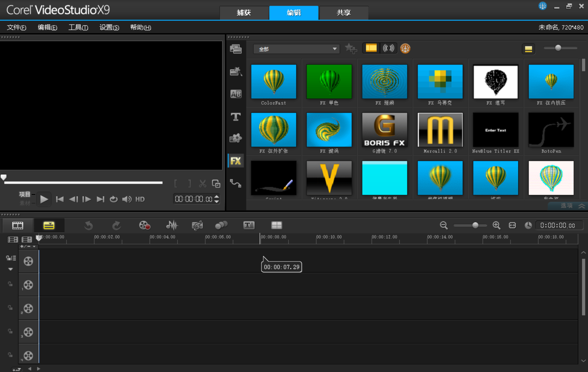This screenshot has height=372, width=588.
Task: Switch library thumbnail view mode
Action: pyautogui.click(x=528, y=49)
